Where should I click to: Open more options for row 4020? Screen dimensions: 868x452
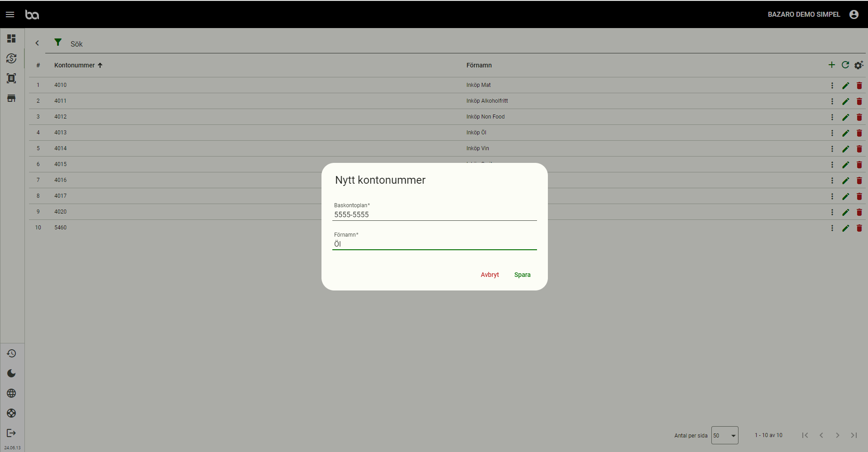[x=832, y=212]
